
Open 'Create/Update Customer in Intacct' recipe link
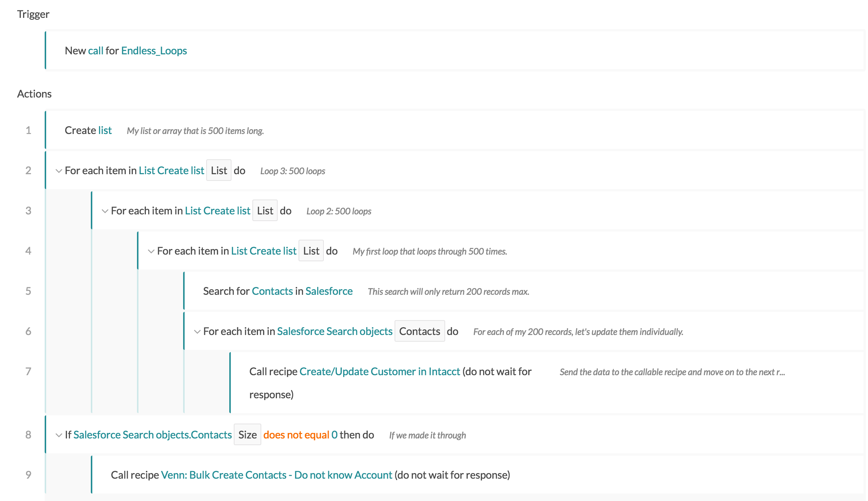380,371
